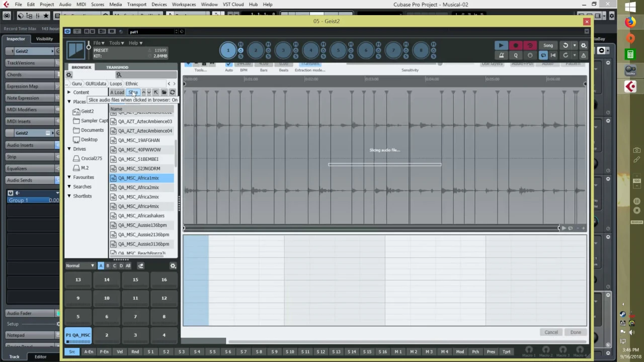
Task: Open browser settings gear icon
Action: (69, 75)
